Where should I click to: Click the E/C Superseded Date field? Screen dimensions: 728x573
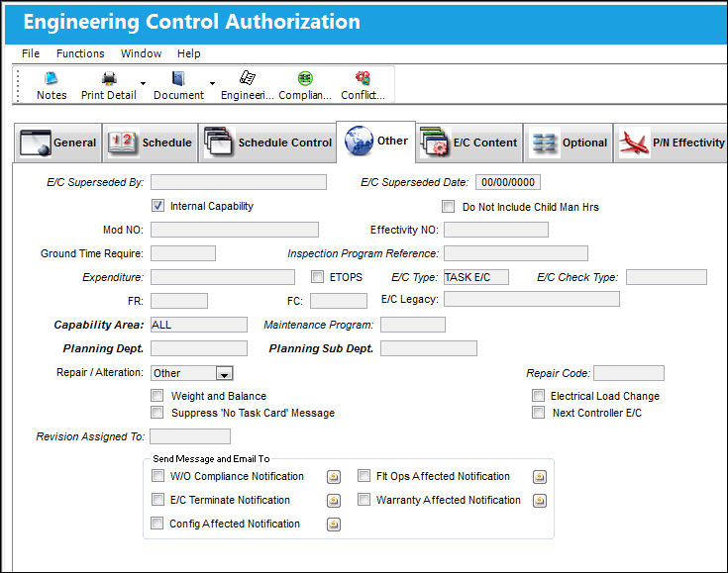tap(508, 182)
